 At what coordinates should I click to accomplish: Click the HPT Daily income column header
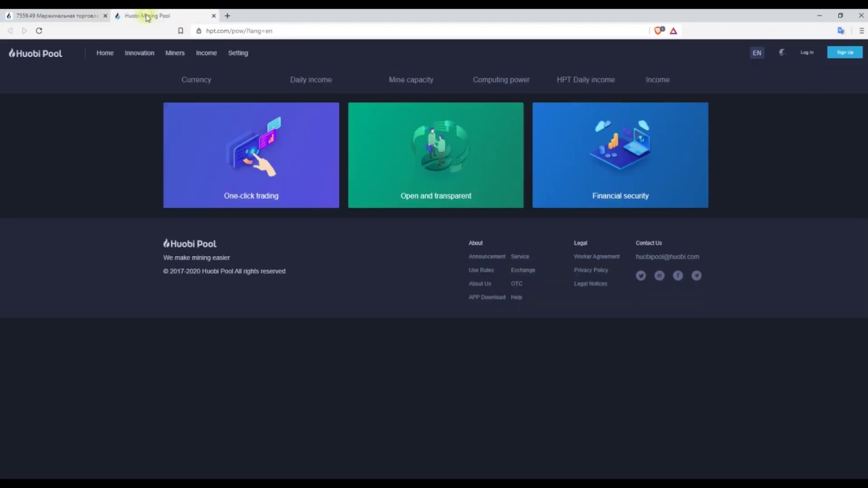point(586,79)
